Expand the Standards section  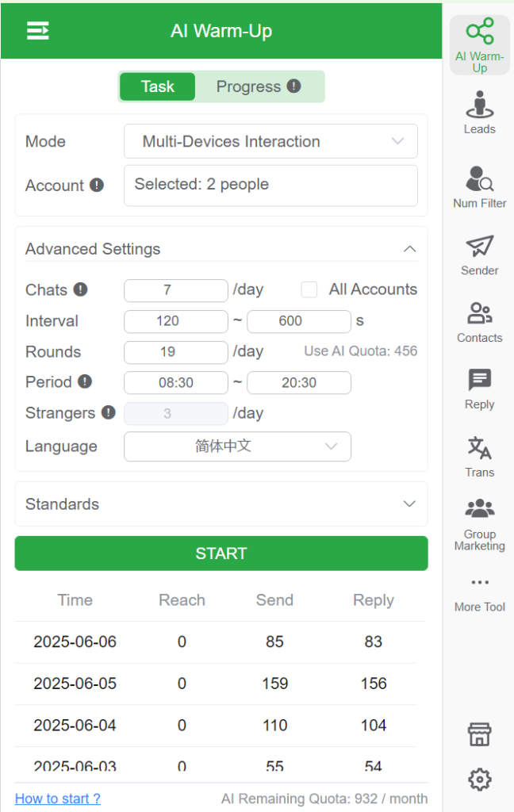221,504
